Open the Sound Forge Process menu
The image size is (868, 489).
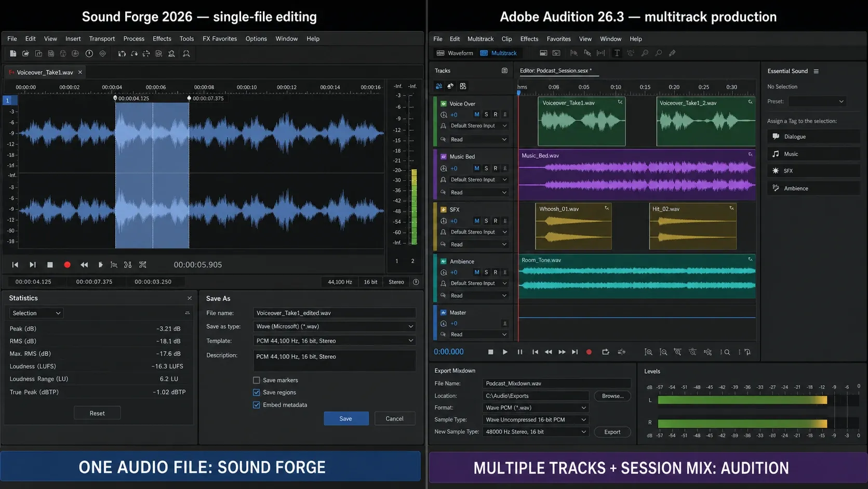tap(134, 39)
